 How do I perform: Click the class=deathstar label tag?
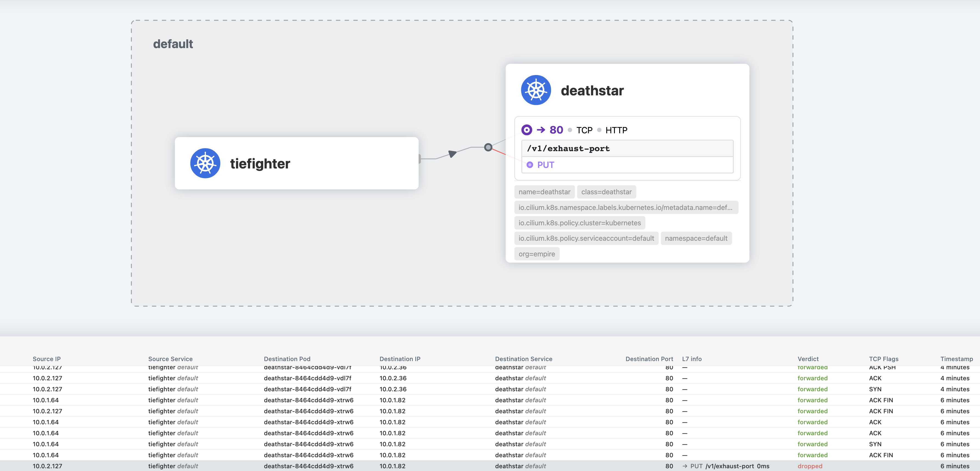[606, 192]
